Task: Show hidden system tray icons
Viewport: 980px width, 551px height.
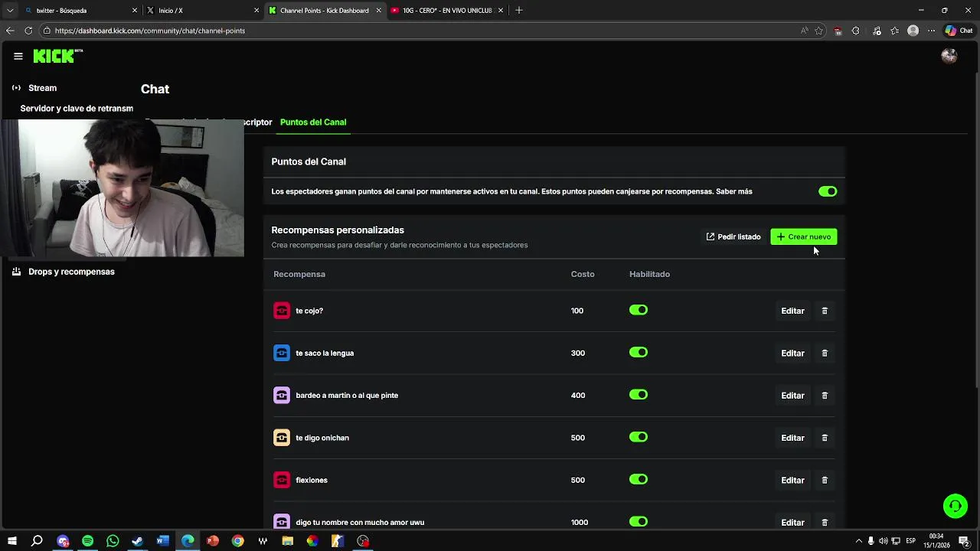Action: tap(858, 541)
